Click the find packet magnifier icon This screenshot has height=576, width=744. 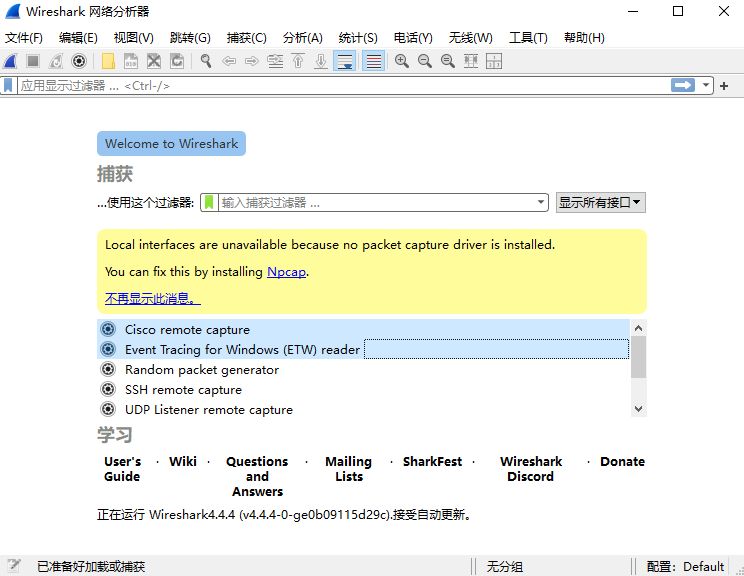click(206, 61)
